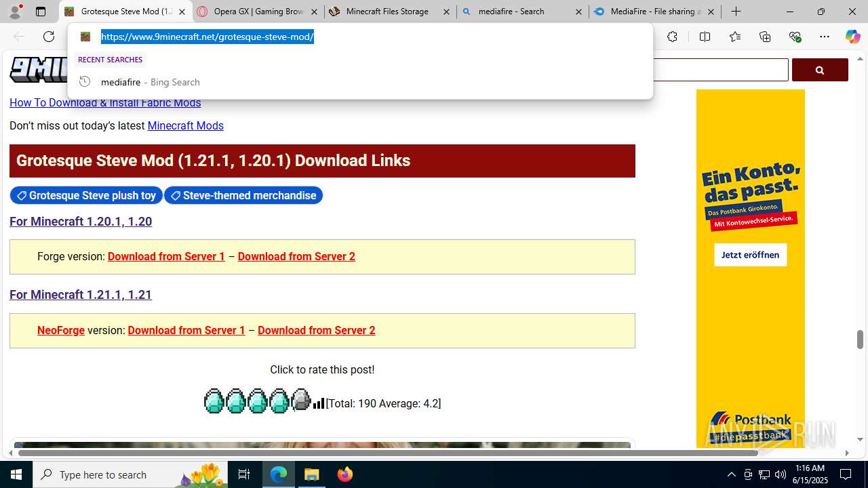Click NeoForge Download from Server 1
Screen dimensions: 868x488
(186, 330)
